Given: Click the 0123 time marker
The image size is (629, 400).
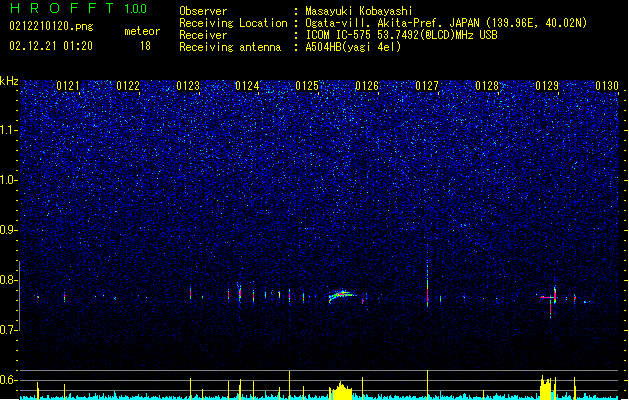Looking at the screenshot, I should (x=188, y=86).
